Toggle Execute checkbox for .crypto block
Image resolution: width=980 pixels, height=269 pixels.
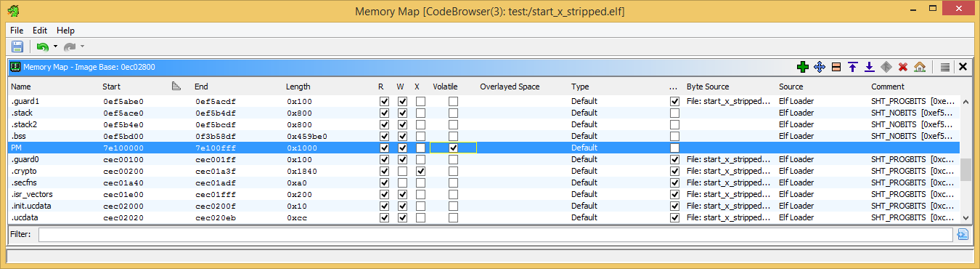(x=420, y=171)
